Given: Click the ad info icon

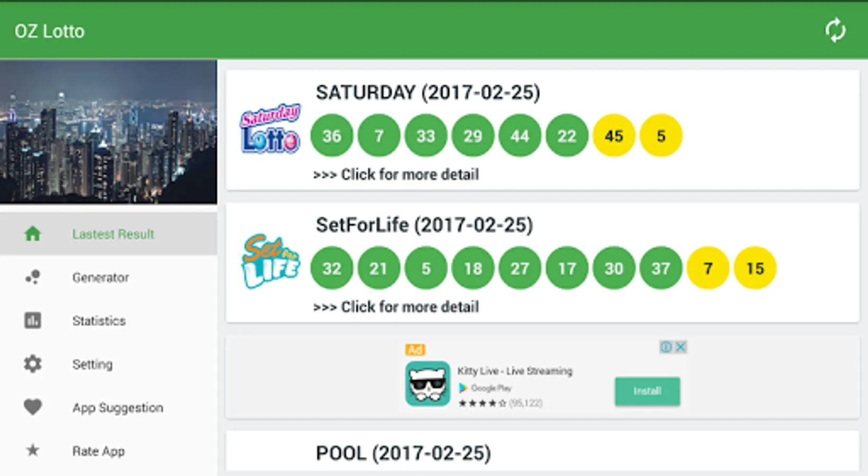Looking at the screenshot, I should click(x=666, y=347).
